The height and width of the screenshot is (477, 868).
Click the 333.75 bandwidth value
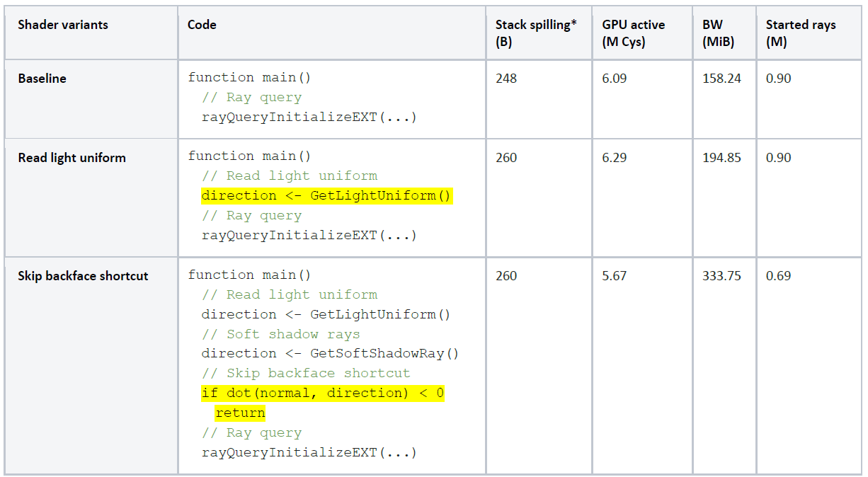(x=721, y=276)
